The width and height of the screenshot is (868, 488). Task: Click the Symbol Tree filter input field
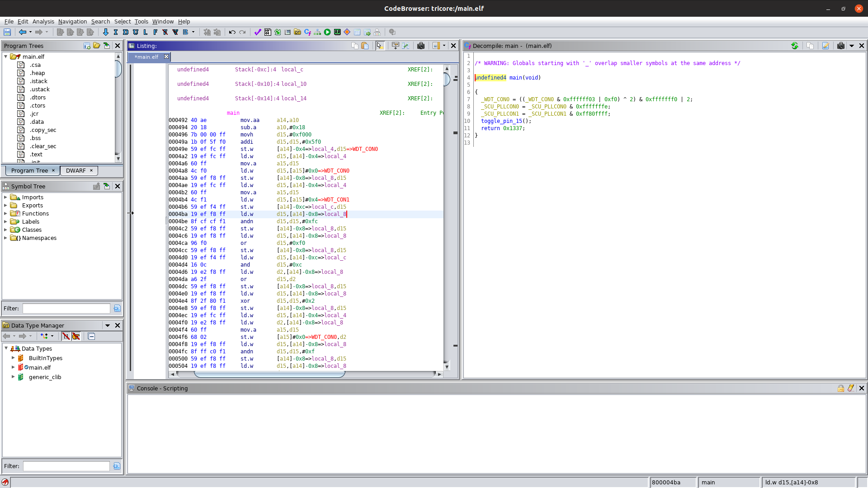[x=66, y=308]
